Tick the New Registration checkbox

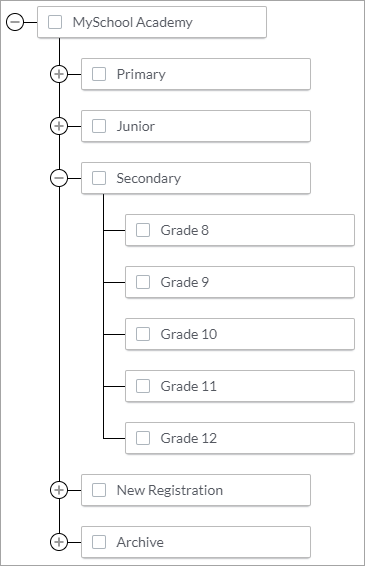pos(99,490)
